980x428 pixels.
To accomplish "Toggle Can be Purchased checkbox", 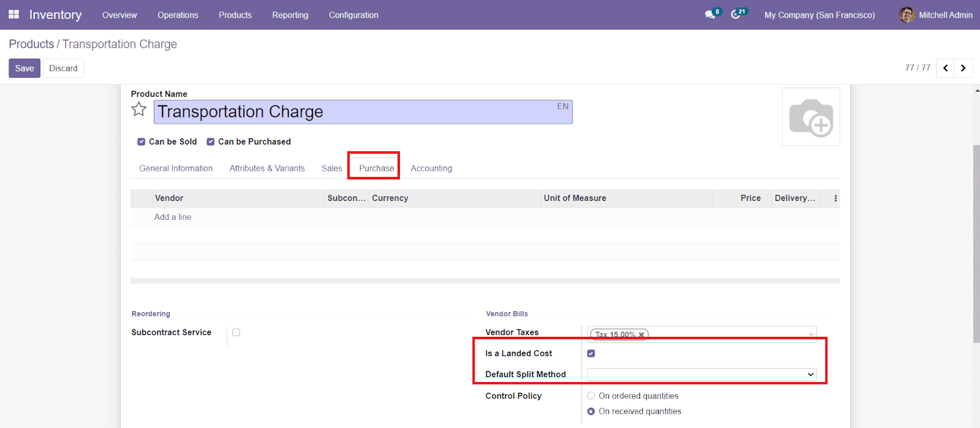I will pos(211,141).
